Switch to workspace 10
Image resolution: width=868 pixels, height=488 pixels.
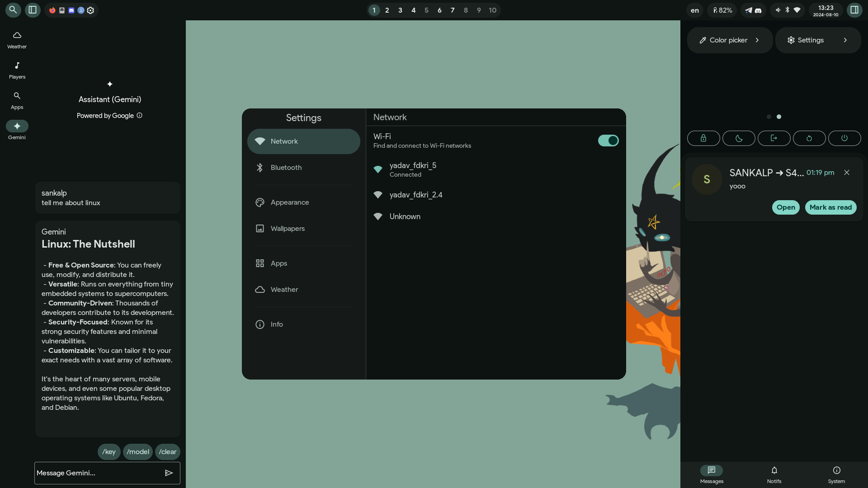pyautogui.click(x=493, y=10)
